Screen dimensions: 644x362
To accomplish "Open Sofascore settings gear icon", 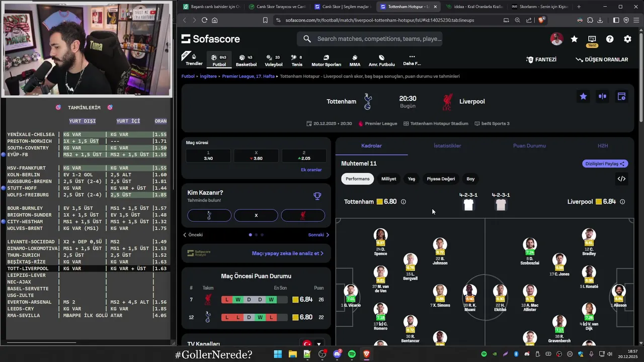I will pos(627,39).
